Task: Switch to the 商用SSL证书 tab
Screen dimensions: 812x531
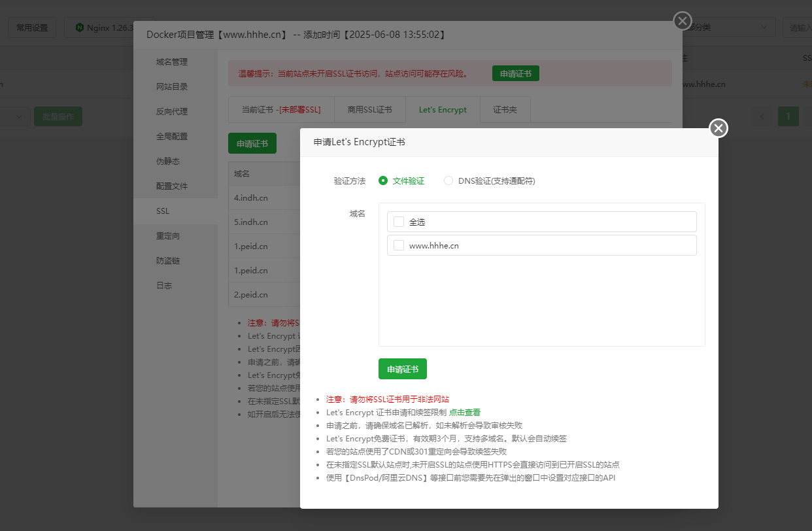Action: click(x=370, y=110)
